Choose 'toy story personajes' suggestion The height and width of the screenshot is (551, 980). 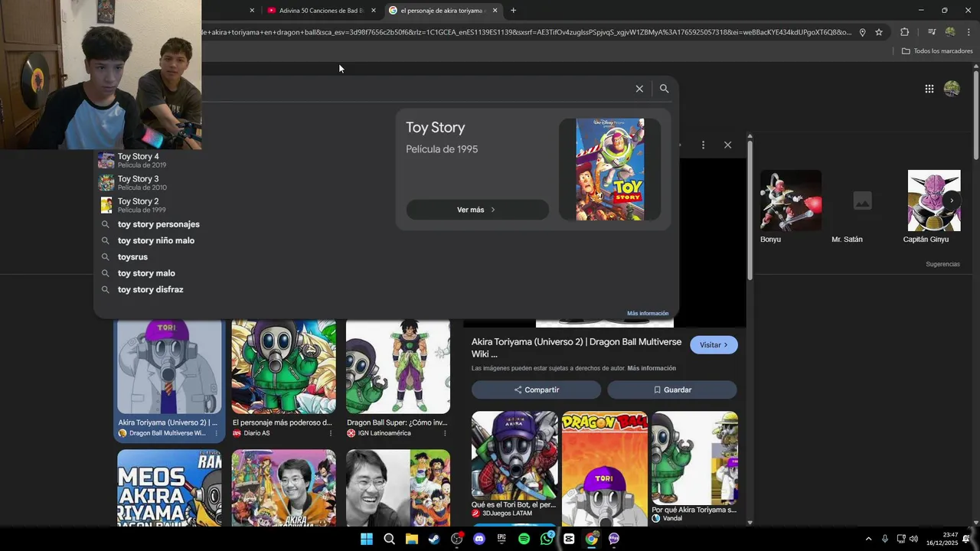[158, 224]
